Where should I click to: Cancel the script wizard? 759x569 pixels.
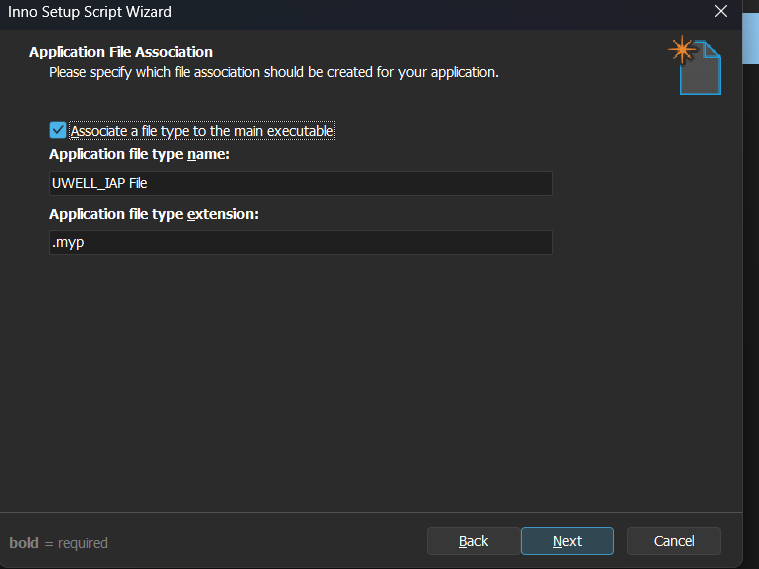(674, 541)
